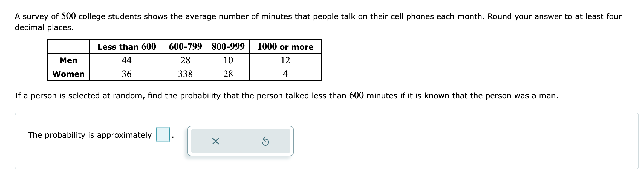The height and width of the screenshot is (179, 644).
Task: Click the X clear answer icon
Action: (216, 141)
